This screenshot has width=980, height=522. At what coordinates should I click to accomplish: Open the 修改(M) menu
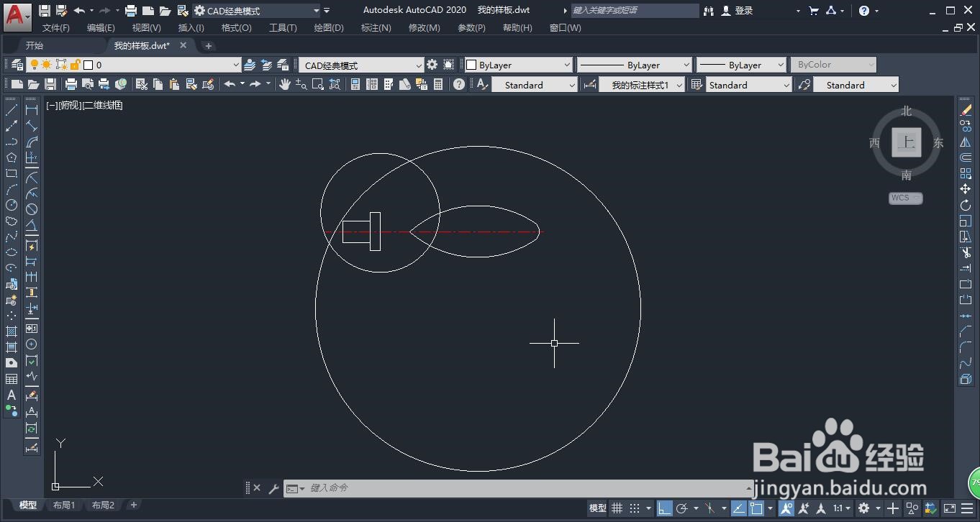click(x=424, y=27)
